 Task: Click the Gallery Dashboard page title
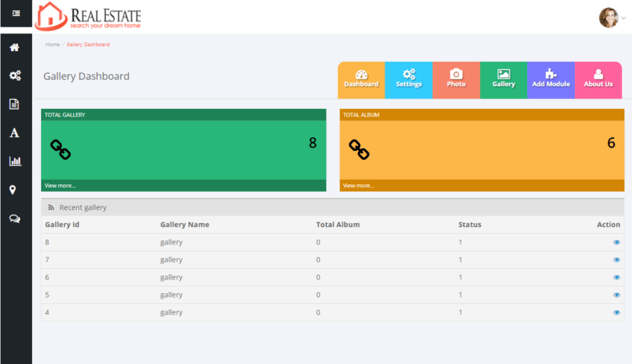[x=86, y=76]
